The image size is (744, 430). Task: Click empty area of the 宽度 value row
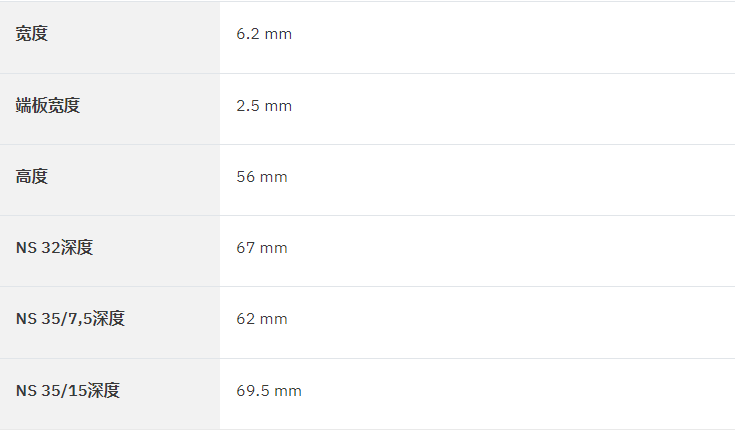click(x=512, y=37)
